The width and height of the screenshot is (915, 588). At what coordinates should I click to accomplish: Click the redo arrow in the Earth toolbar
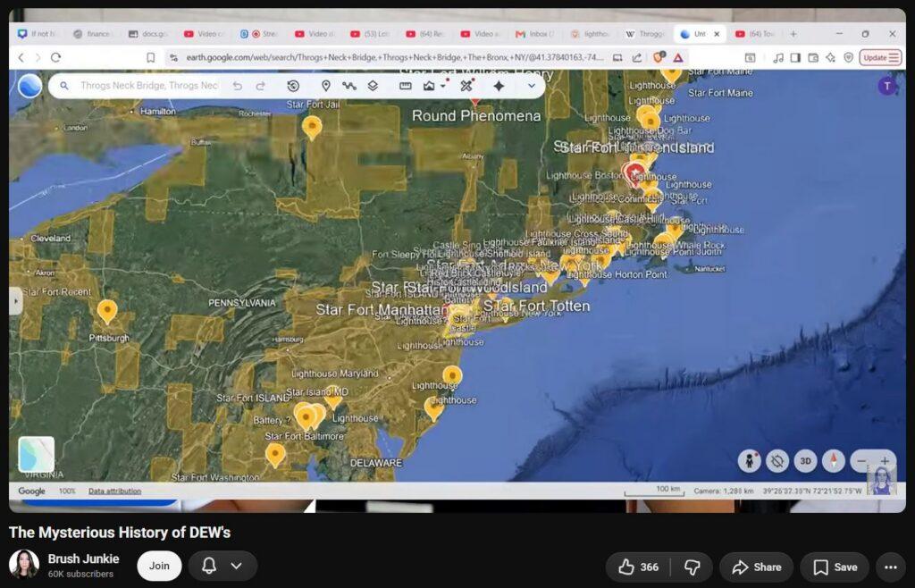260,86
